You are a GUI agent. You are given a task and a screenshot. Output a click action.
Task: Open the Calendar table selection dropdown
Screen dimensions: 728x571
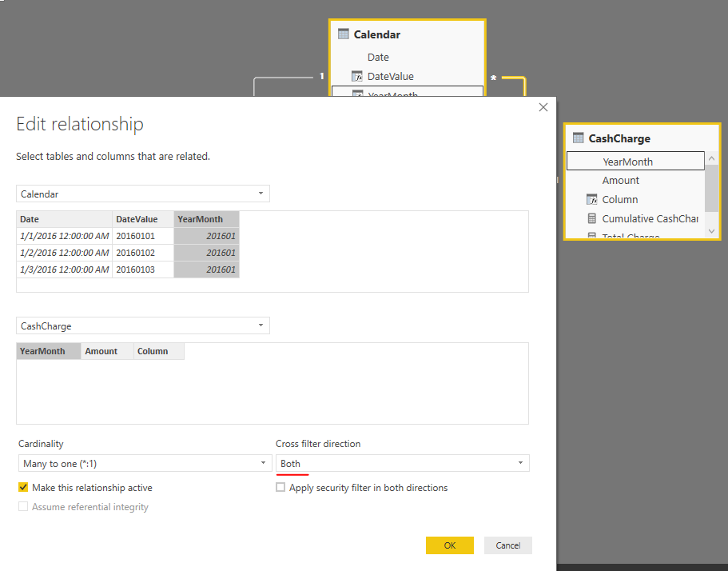[143, 194]
